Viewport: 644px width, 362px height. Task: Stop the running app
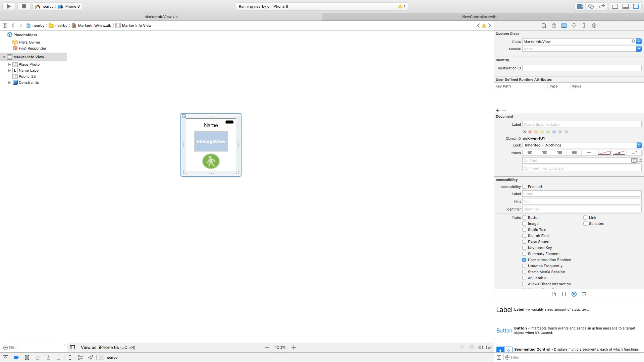click(x=24, y=6)
